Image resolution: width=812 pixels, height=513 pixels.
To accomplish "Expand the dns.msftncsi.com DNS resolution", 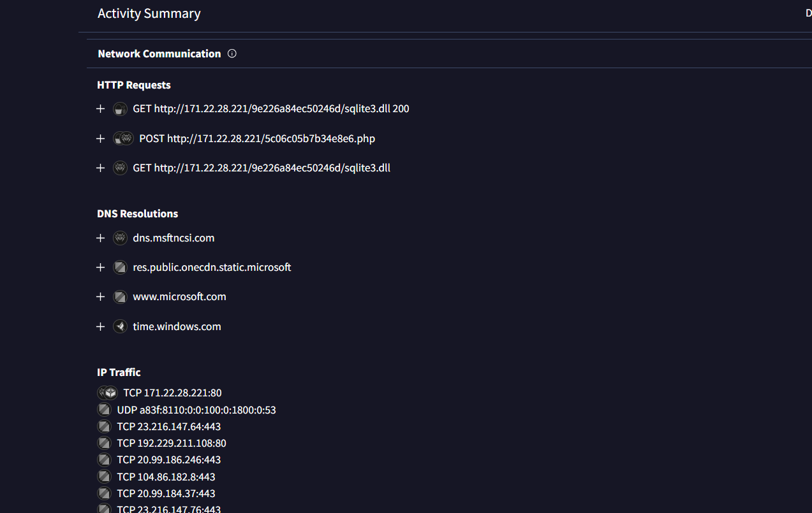I will point(100,238).
